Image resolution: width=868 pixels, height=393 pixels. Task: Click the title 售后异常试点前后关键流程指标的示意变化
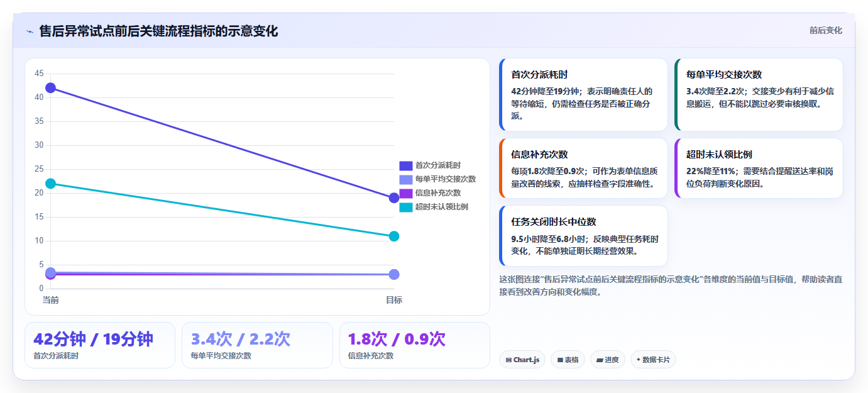[x=158, y=31]
